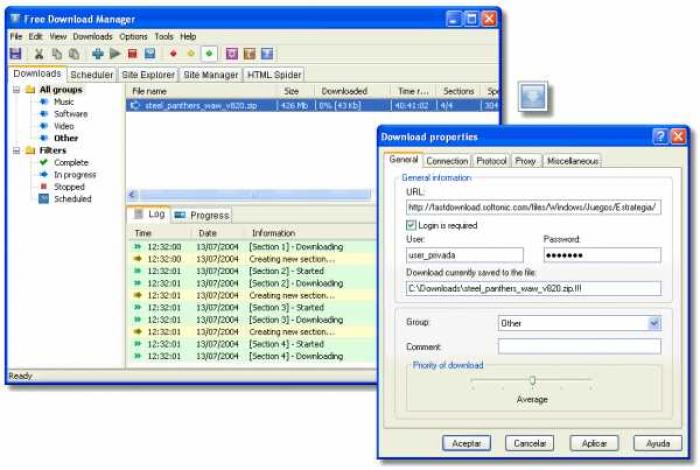
Task: Click the blue schedule icon after the stop icon
Action: 150,54
